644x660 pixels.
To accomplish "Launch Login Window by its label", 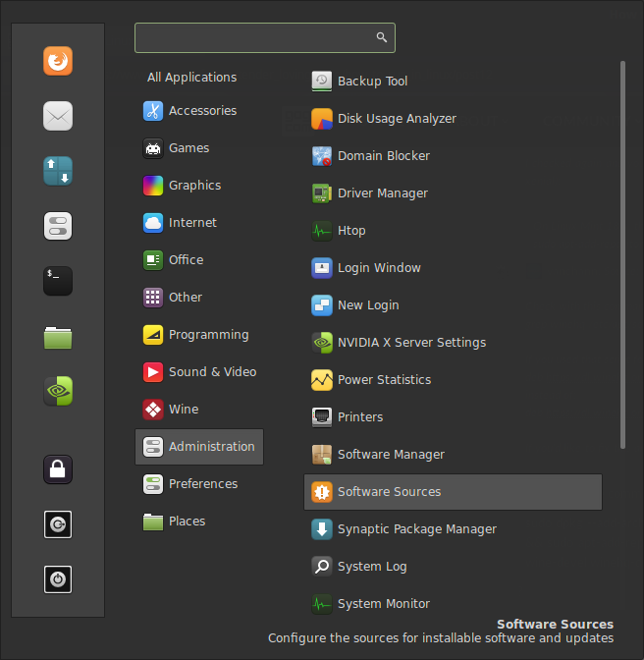I will 379,268.
